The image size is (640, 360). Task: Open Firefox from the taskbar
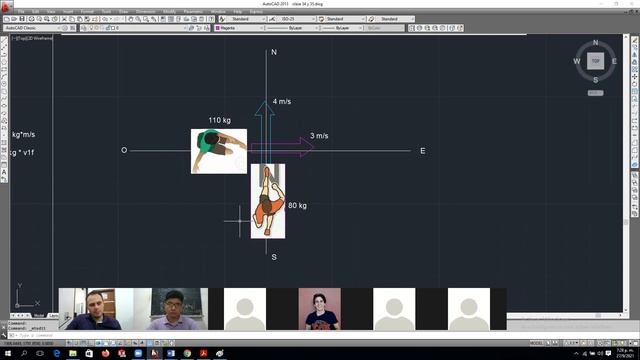click(105, 353)
